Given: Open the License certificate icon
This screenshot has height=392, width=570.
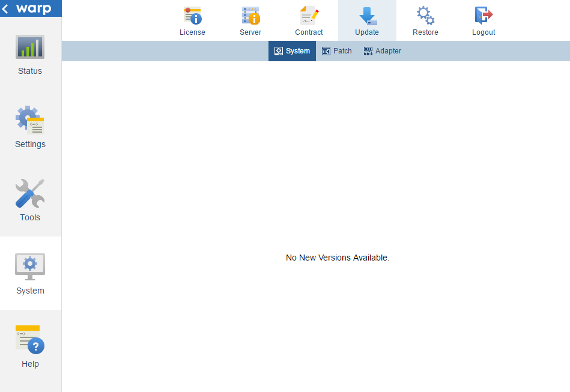Looking at the screenshot, I should [x=192, y=15].
